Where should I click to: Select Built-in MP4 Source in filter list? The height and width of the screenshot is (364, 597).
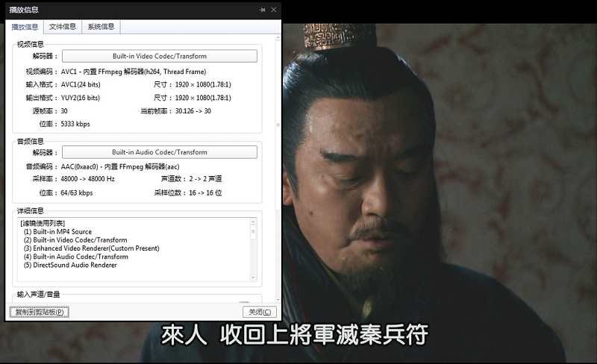pos(57,232)
